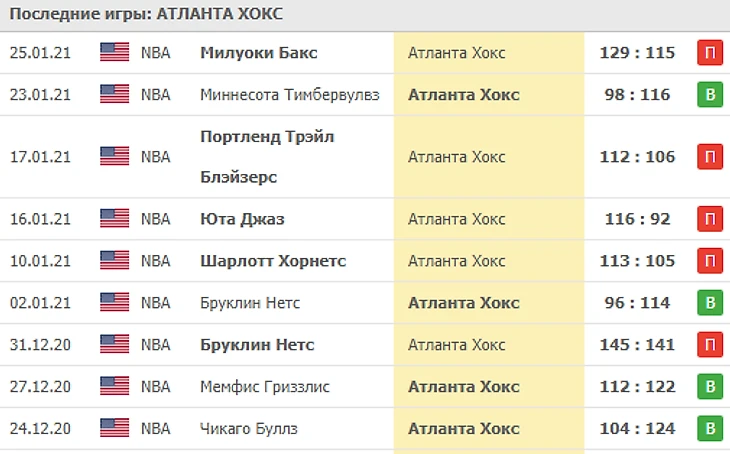
Task: Click the green win badge for 02.01.21 game
Action: (x=710, y=303)
